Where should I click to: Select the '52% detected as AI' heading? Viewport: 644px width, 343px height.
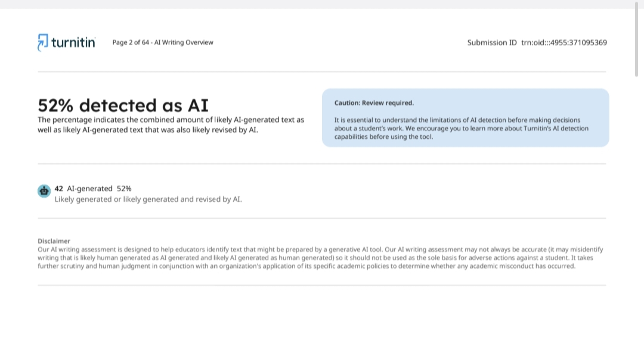[x=123, y=105]
